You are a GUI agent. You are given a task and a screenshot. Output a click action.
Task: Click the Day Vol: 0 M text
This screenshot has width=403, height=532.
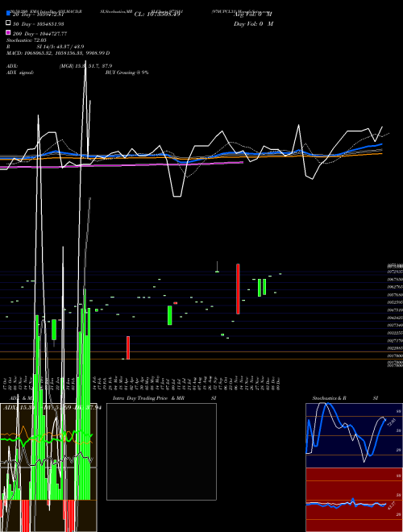point(254,24)
